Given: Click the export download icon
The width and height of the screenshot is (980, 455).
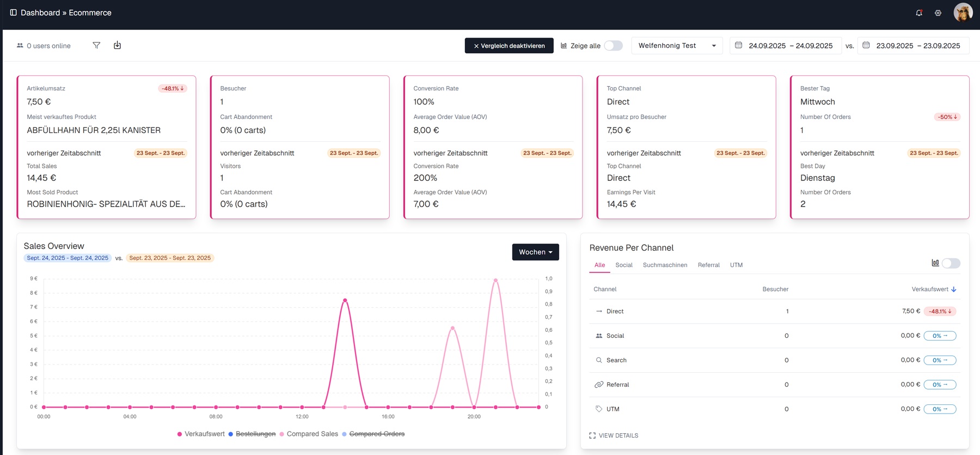Looking at the screenshot, I should [x=117, y=45].
